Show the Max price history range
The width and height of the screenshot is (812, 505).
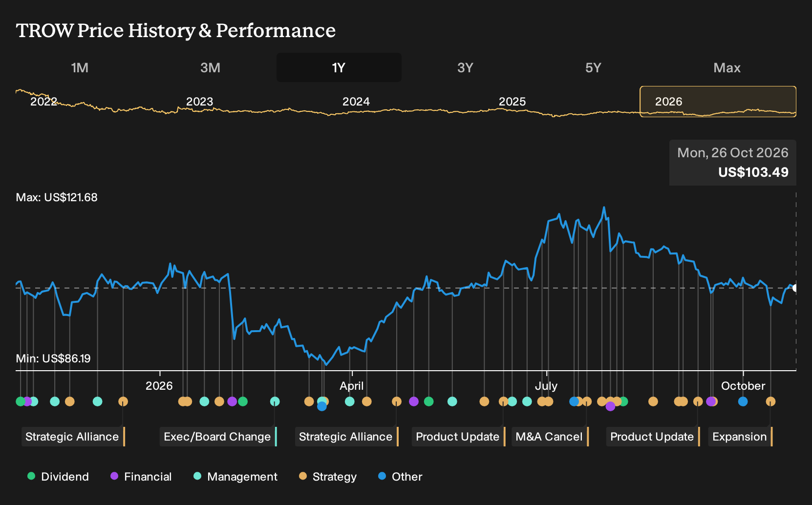pyautogui.click(x=727, y=67)
